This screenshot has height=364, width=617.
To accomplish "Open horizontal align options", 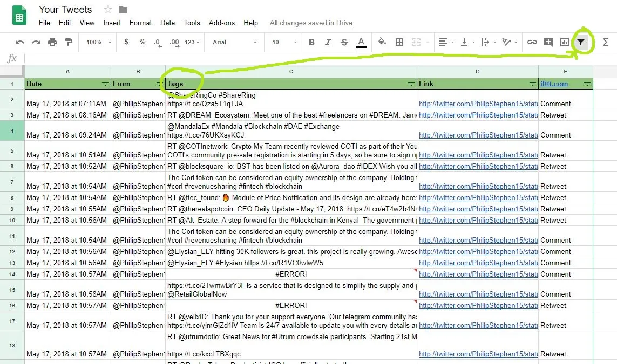I will [446, 42].
